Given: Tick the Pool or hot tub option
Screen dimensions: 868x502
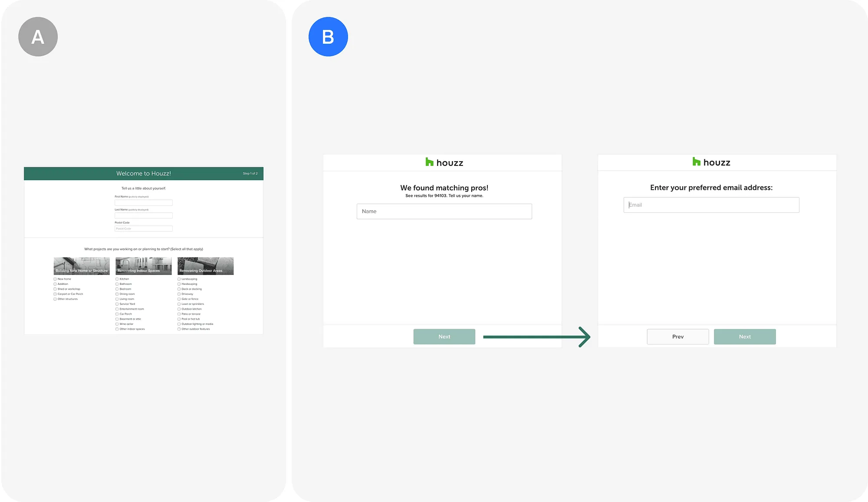Looking at the screenshot, I should [x=179, y=319].
